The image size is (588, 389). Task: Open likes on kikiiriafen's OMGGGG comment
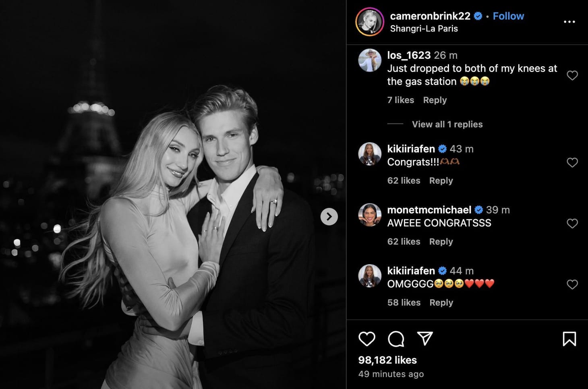pos(404,302)
